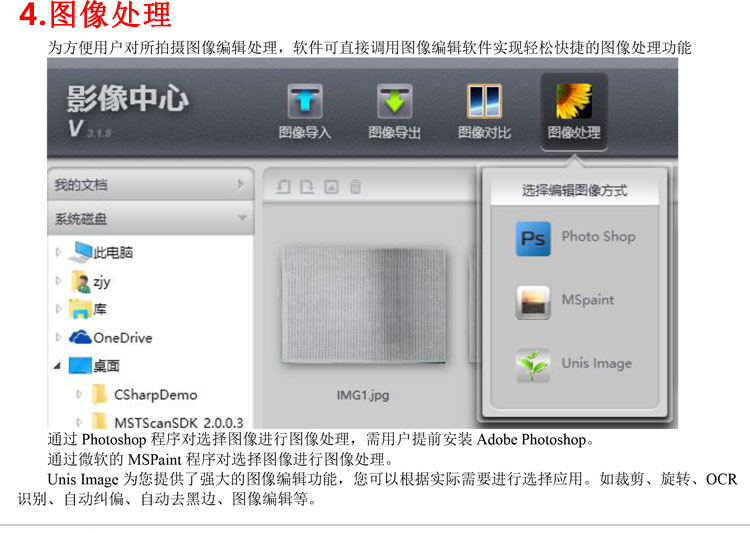
Task: Select the OneDrive tree item
Action: (x=111, y=338)
